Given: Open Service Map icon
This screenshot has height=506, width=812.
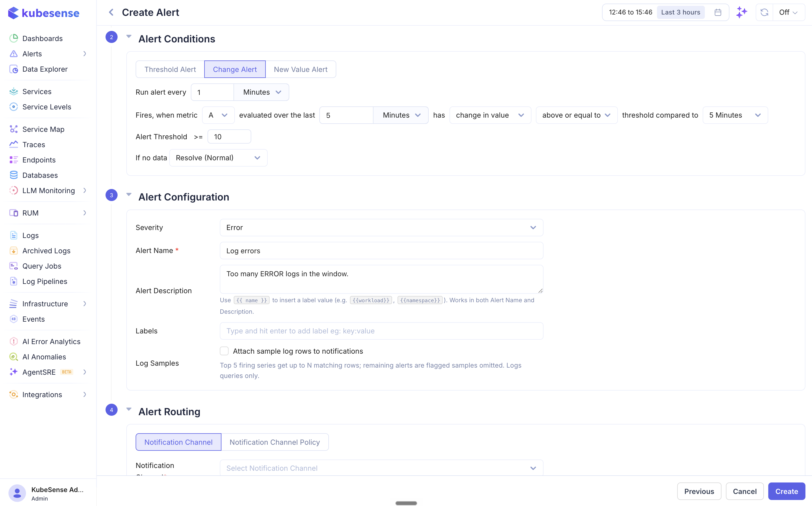Looking at the screenshot, I should (14, 129).
